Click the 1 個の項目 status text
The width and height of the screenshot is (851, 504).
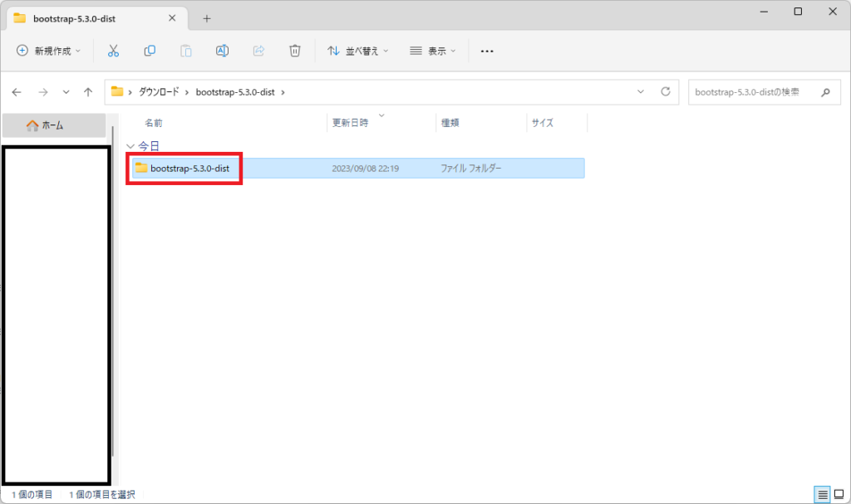[x=32, y=494]
